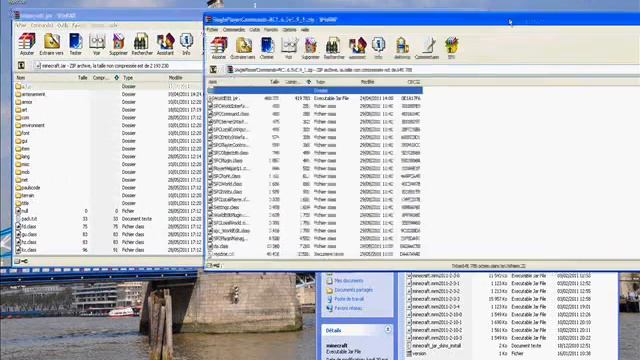Image resolution: width=640 pixels, height=360 pixels.
Task: Click Info icon in SinglePlayerCommands window
Action: click(x=378, y=48)
